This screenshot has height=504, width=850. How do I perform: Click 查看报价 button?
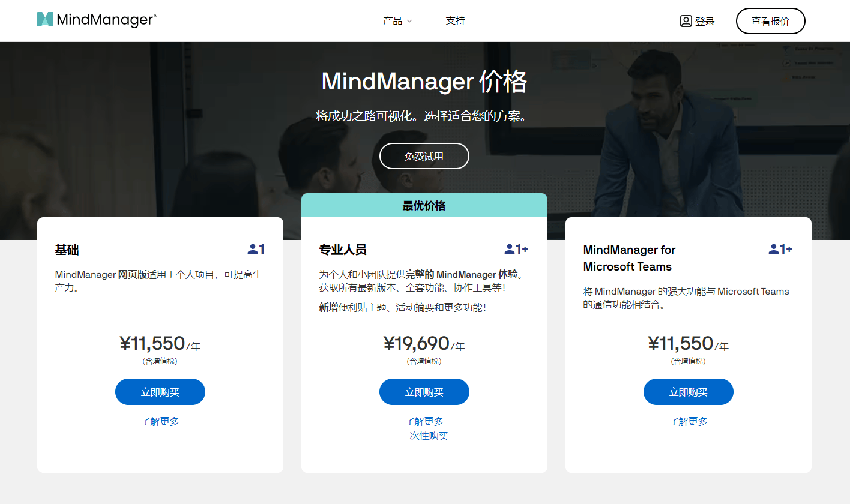770,21
